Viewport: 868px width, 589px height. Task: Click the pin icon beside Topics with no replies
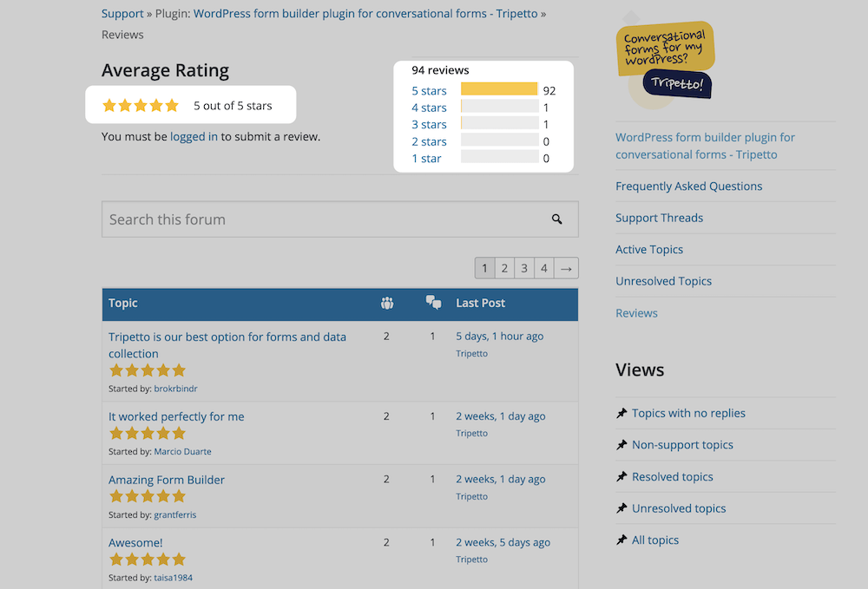(x=621, y=413)
